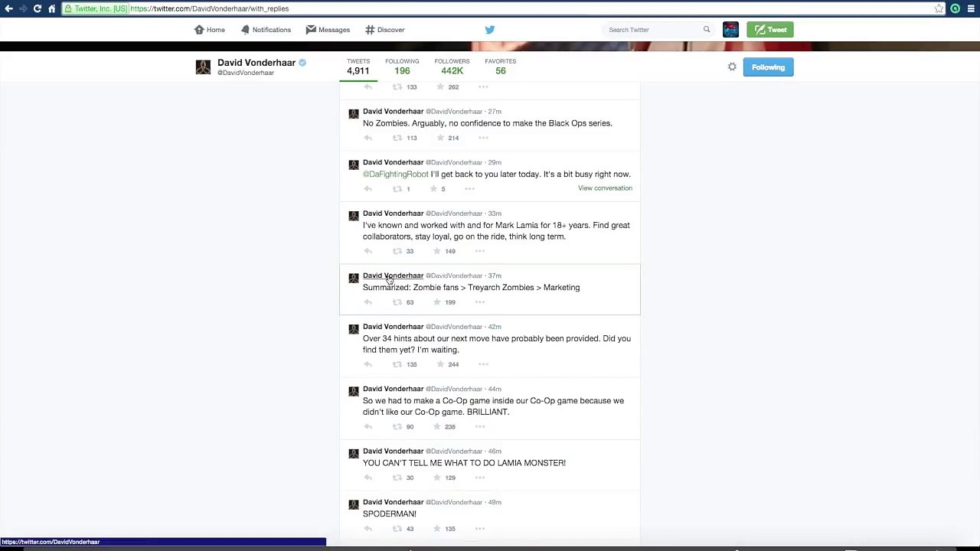980x551 pixels.
Task: Open the account avatar menu in the top bar
Action: [x=730, y=30]
